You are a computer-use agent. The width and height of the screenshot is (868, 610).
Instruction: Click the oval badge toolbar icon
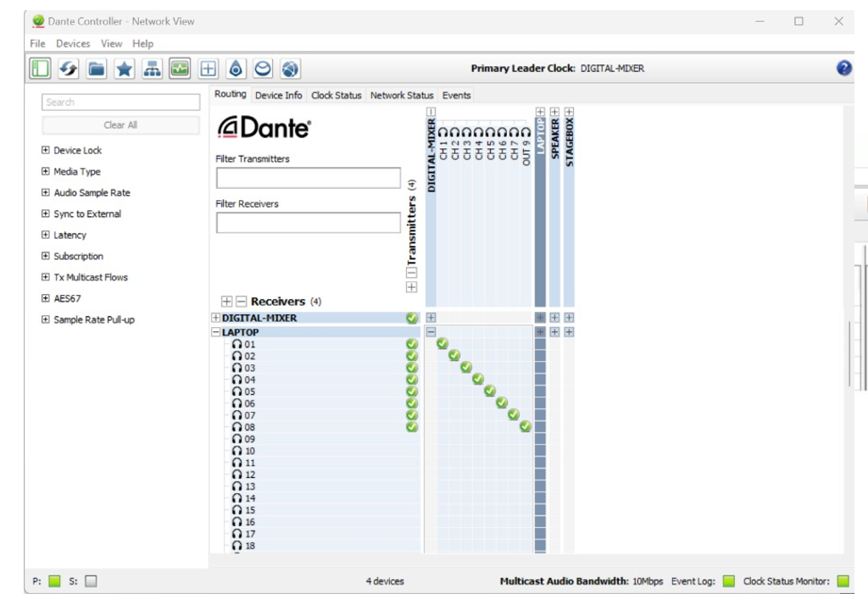click(263, 69)
